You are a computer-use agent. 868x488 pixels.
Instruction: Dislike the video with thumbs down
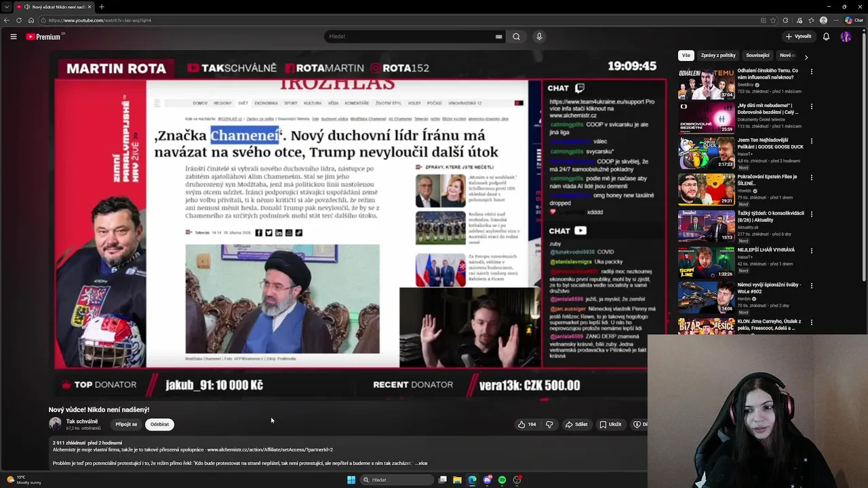(549, 424)
